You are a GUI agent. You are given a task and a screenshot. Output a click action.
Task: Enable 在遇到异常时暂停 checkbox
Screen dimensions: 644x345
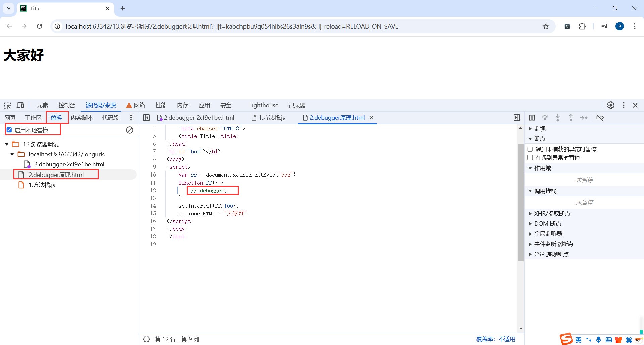530,158
